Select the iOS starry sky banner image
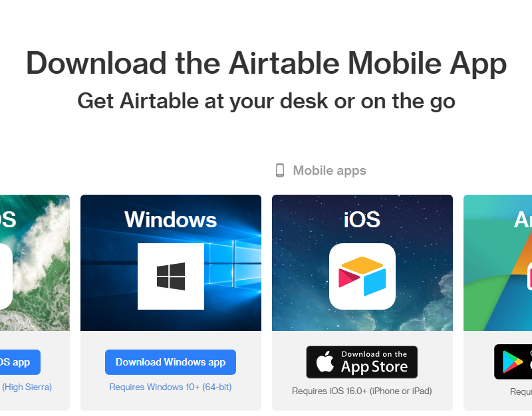532x416 pixels. tap(362, 262)
